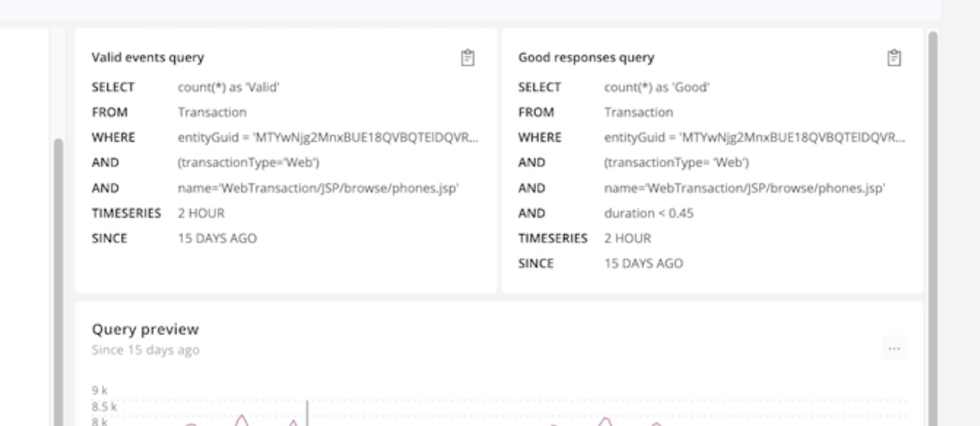Open Query preview ellipsis options menu
Image resolution: width=980 pixels, height=426 pixels.
[893, 349]
